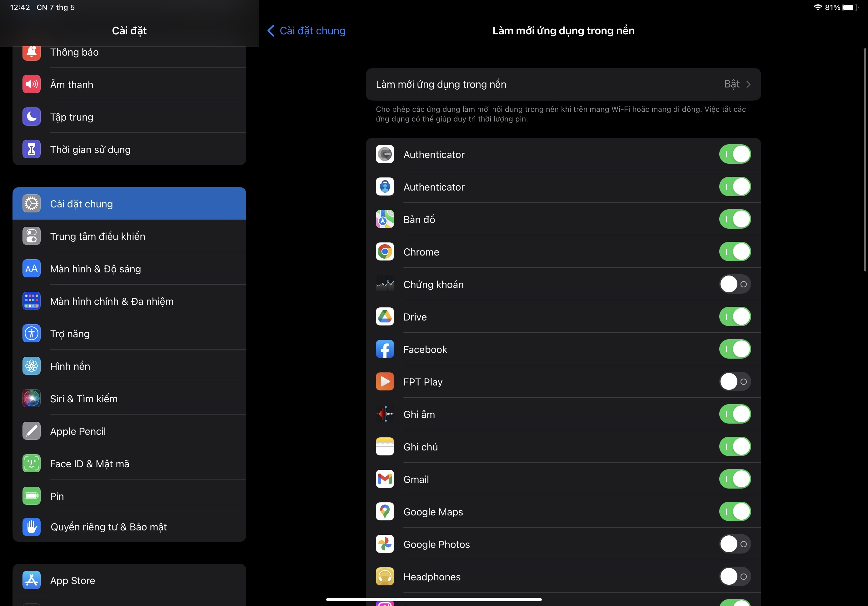Image resolution: width=868 pixels, height=606 pixels.
Task: Tap the Face ID & Mật mã icon
Action: pos(31,464)
